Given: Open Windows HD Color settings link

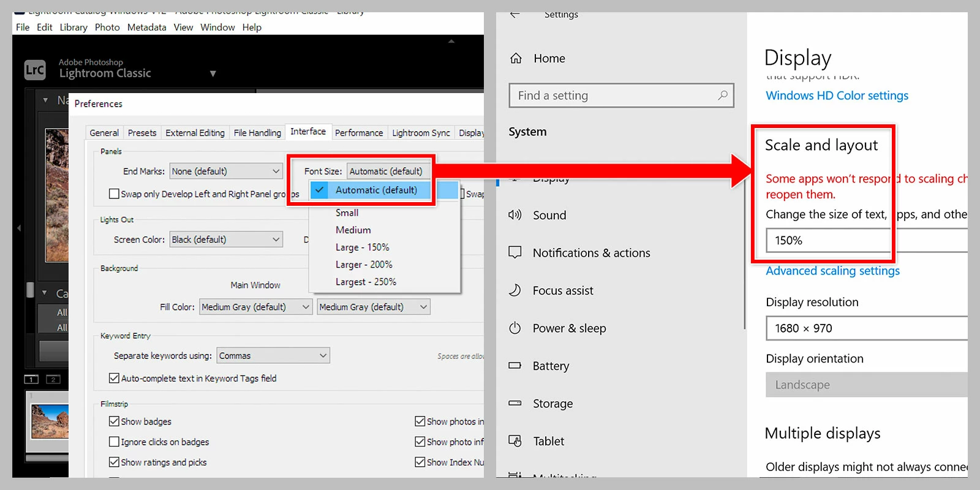Looking at the screenshot, I should point(837,96).
